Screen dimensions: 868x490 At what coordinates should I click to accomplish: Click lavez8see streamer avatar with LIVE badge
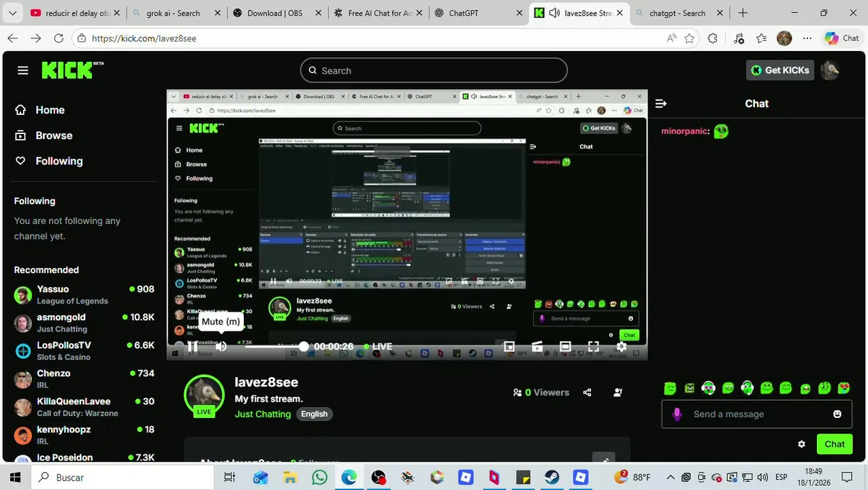[x=204, y=395]
